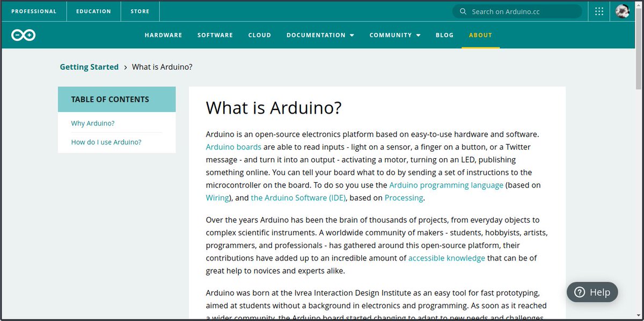The width and height of the screenshot is (644, 321).
Task: Expand the COMMUNITY dropdown
Action: pos(395,35)
